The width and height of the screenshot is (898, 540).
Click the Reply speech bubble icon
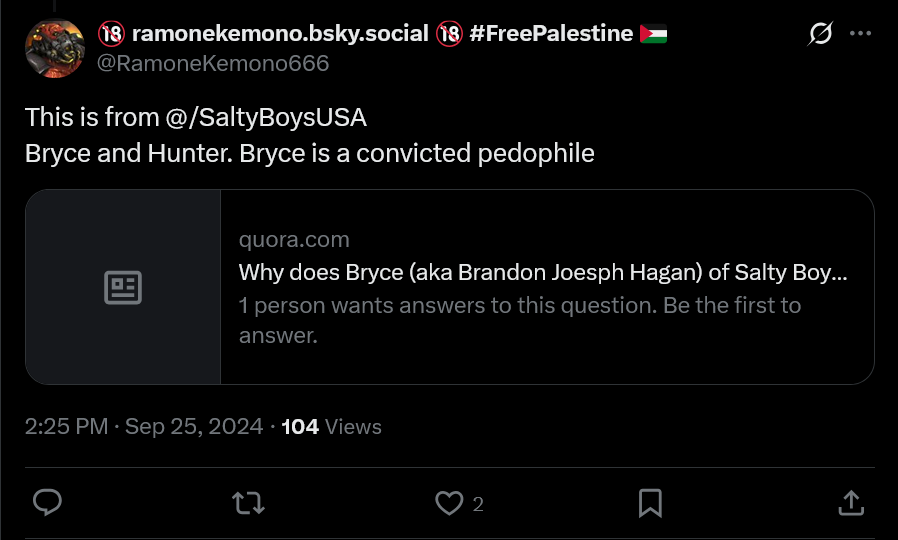[47, 503]
